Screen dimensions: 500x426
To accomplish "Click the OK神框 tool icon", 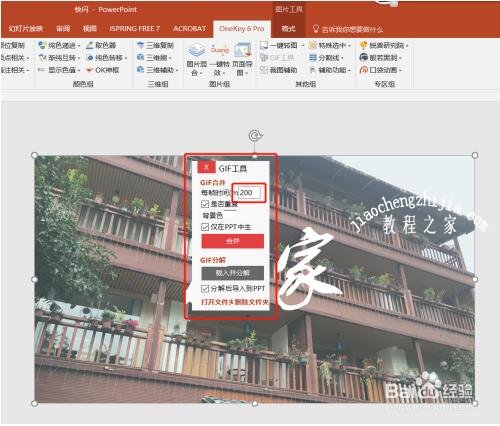I will [89, 70].
